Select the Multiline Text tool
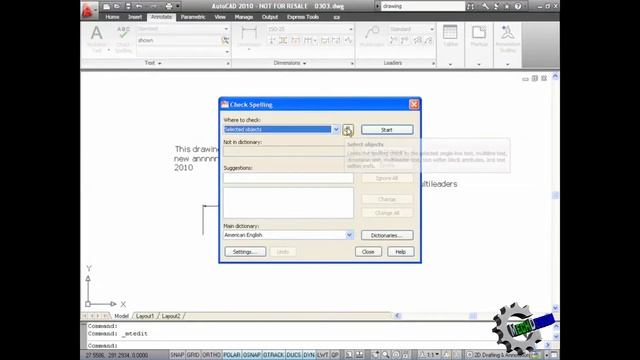 [97, 39]
